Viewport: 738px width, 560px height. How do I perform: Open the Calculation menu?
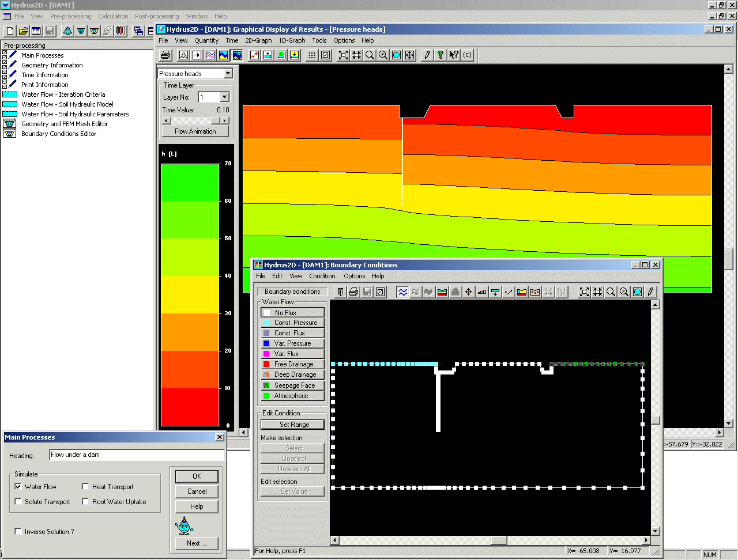point(113,16)
